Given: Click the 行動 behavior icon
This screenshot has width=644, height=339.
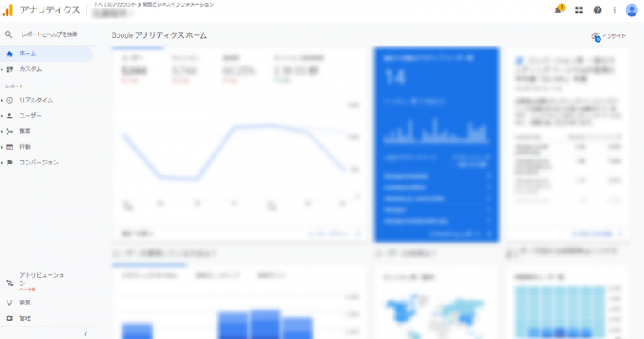Looking at the screenshot, I should pos(9,147).
